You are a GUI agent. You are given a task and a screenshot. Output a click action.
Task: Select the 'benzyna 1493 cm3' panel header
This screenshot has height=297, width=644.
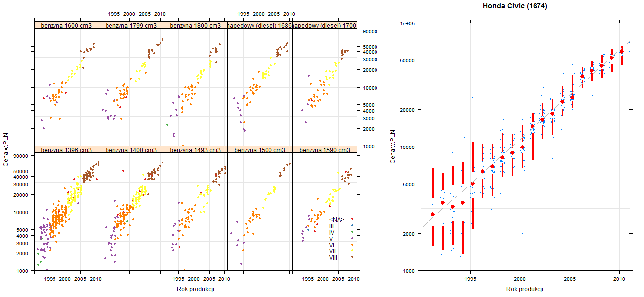pyautogui.click(x=195, y=150)
